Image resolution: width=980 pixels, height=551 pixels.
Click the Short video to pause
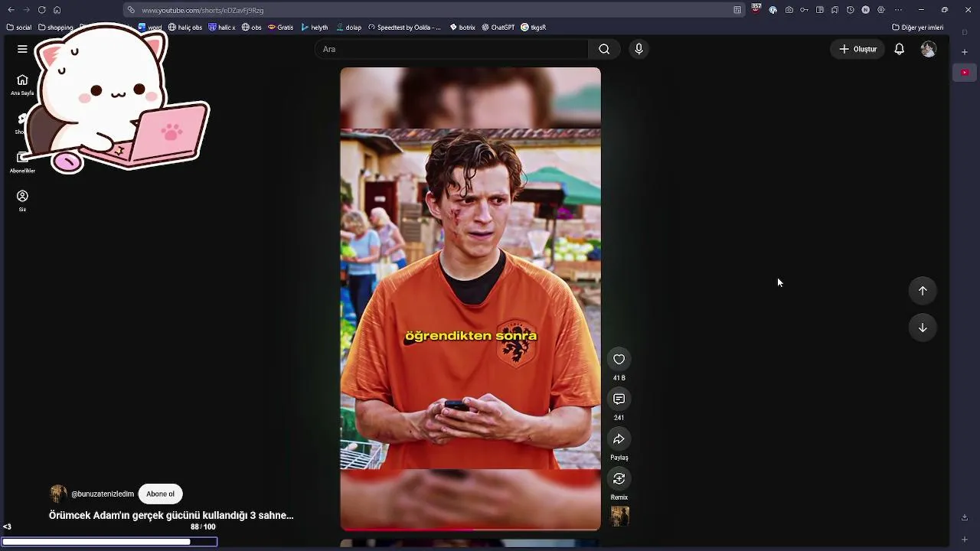[470, 298]
